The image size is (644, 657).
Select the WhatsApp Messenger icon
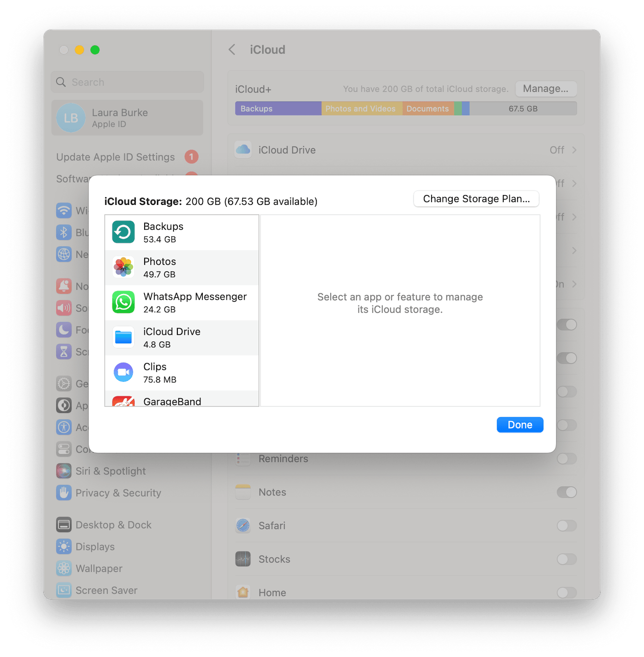(x=124, y=303)
